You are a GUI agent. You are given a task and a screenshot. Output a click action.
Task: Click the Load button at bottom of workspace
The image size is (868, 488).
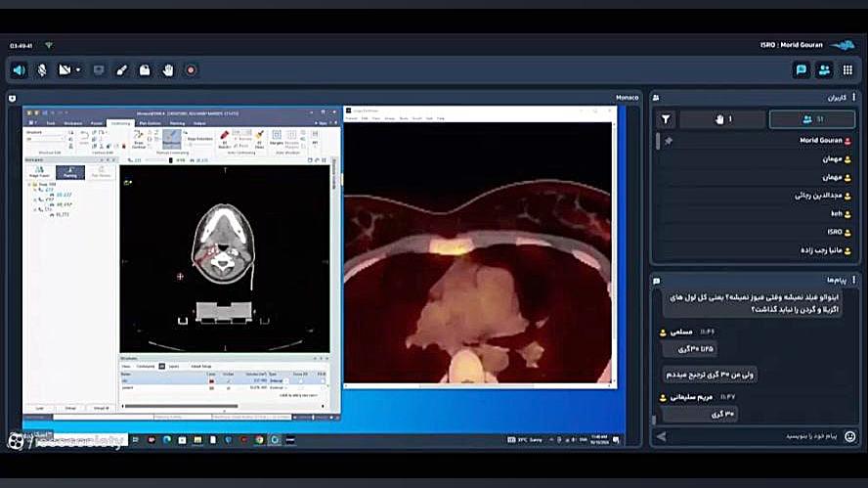pyautogui.click(x=40, y=408)
